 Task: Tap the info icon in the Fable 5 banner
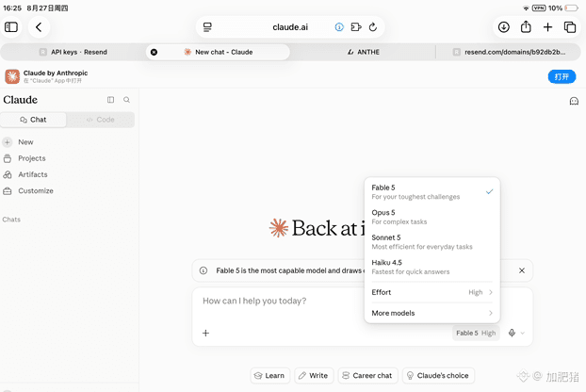point(203,270)
